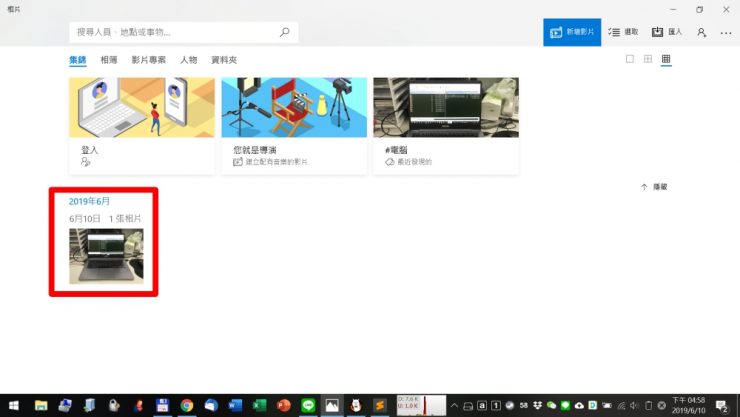Open the 資料夾 (Folders) tab

pos(224,60)
